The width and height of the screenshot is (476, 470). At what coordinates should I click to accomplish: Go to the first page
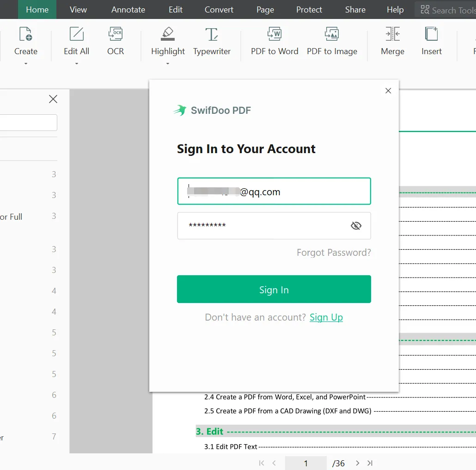click(262, 463)
